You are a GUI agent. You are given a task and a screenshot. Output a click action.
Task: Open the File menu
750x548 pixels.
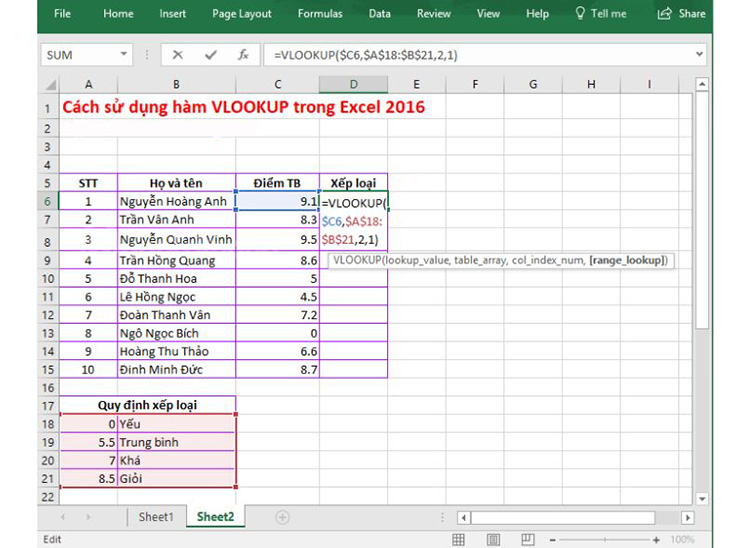tap(62, 13)
